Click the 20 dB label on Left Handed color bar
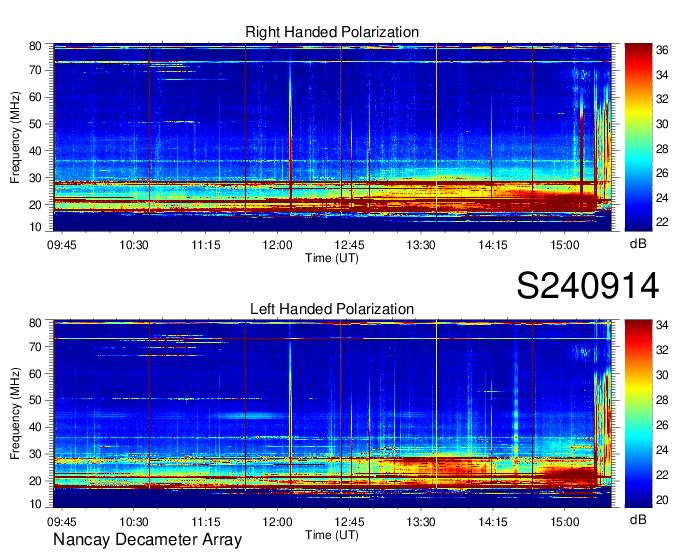Viewport: 680px width, 552px height. click(x=662, y=500)
